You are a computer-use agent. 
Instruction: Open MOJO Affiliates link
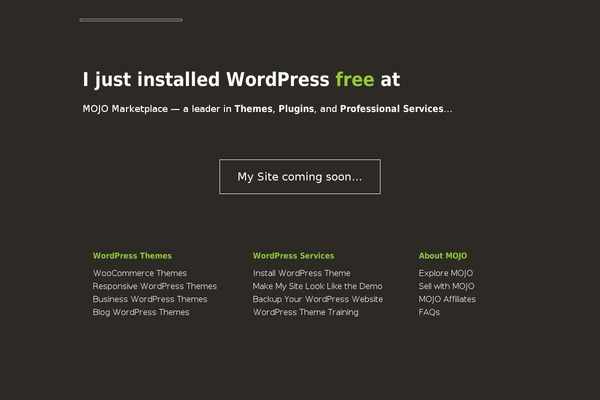coord(447,299)
